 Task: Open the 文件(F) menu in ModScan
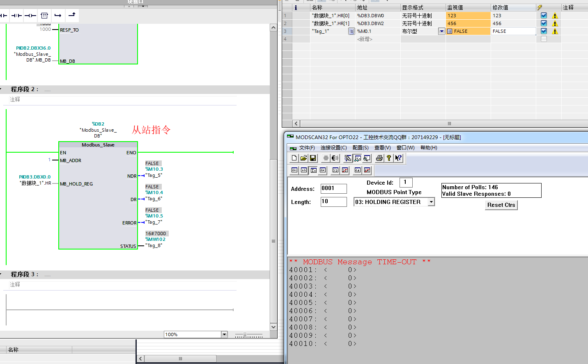[307, 148]
